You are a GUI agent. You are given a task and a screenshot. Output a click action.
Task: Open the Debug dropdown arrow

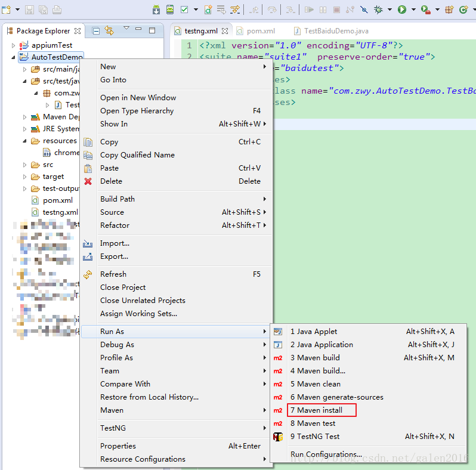(390, 10)
